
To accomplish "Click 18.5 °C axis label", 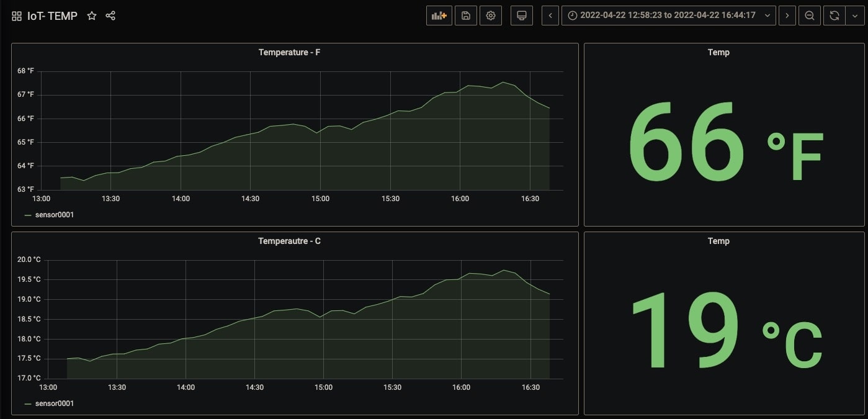I will 29,319.
